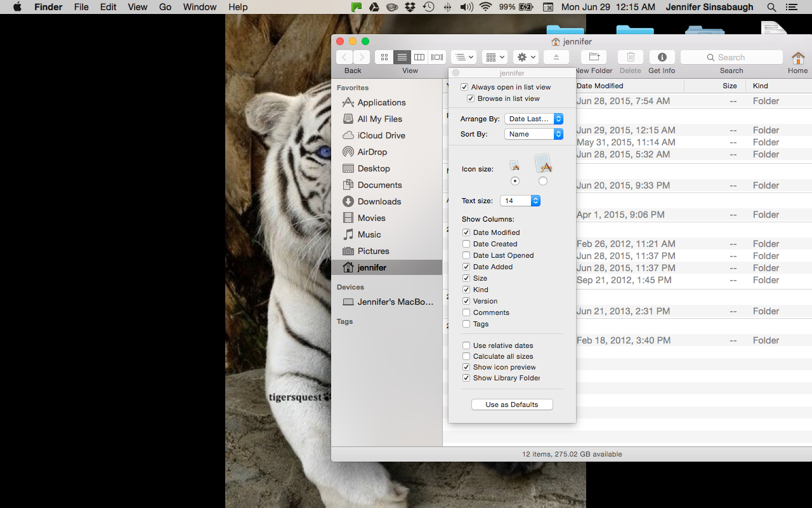Open the toolbar item arrangement dropdown
Viewport: 812px width, 508px height.
click(x=464, y=57)
